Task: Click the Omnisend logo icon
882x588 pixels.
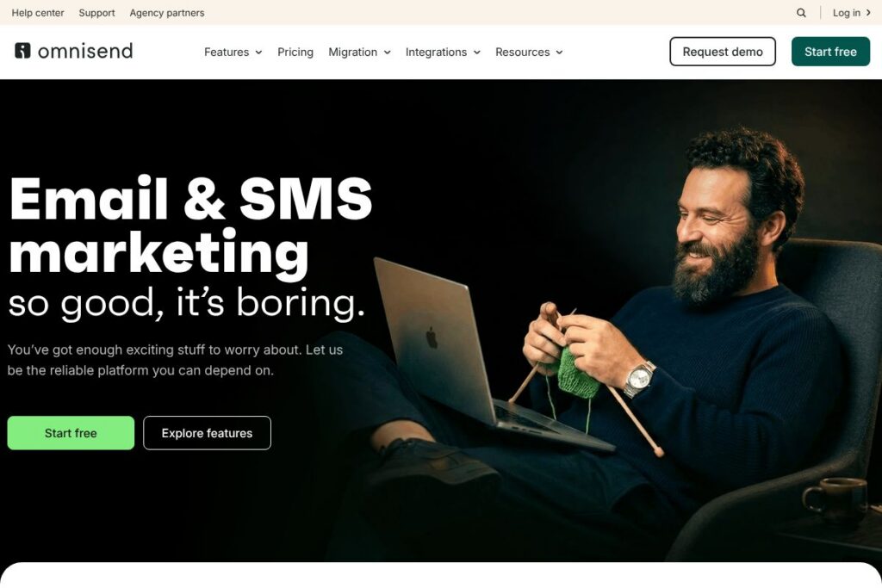Action: coord(22,51)
